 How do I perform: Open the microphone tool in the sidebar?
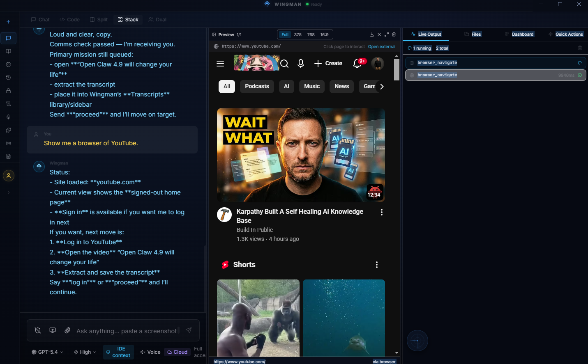8,117
